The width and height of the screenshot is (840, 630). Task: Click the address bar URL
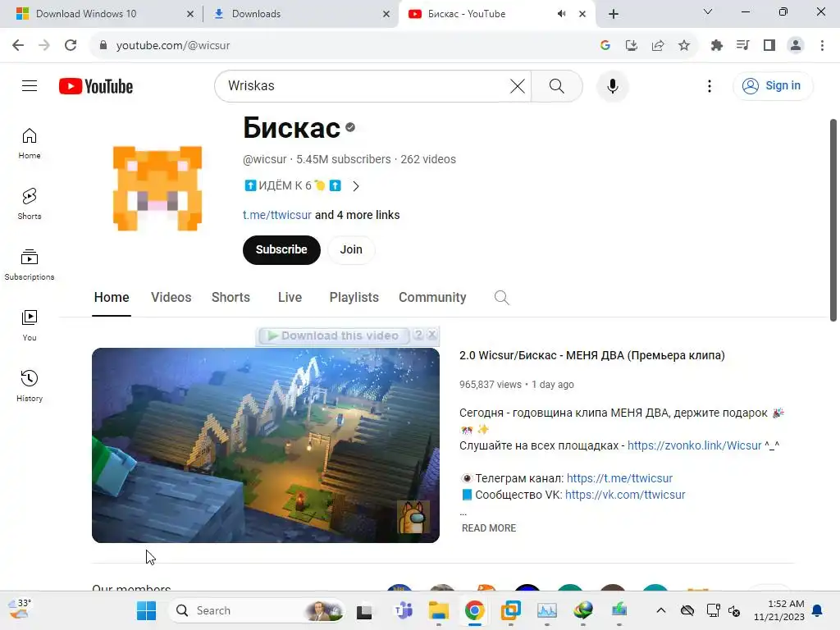[173, 46]
